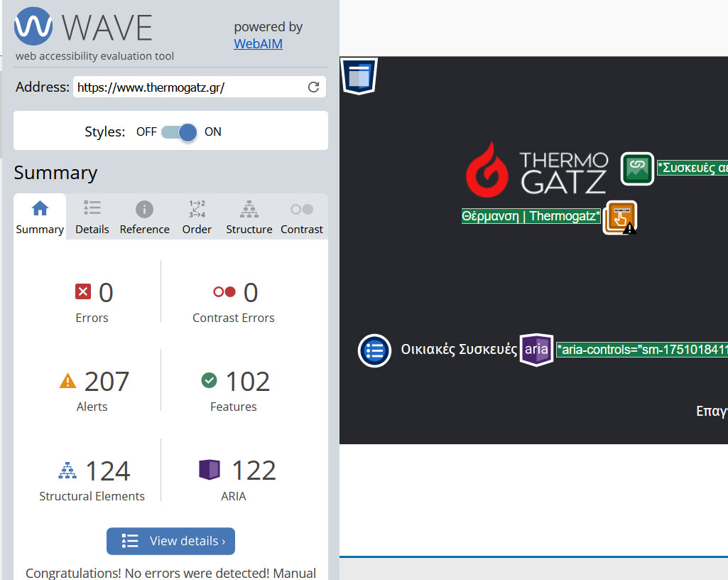Viewport: 728px width, 580px height.
Task: Open the WebAIM link
Action: pyautogui.click(x=258, y=44)
